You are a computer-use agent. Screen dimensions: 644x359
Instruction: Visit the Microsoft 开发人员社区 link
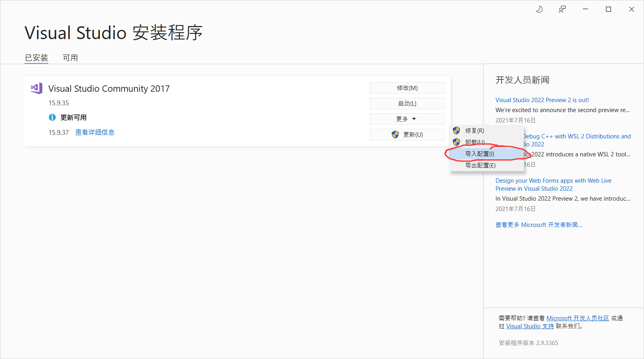pos(578,318)
